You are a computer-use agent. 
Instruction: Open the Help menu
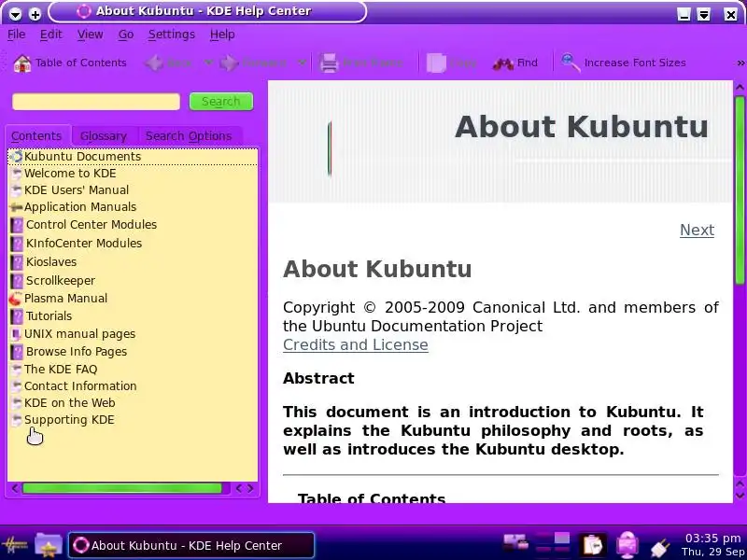point(222,35)
